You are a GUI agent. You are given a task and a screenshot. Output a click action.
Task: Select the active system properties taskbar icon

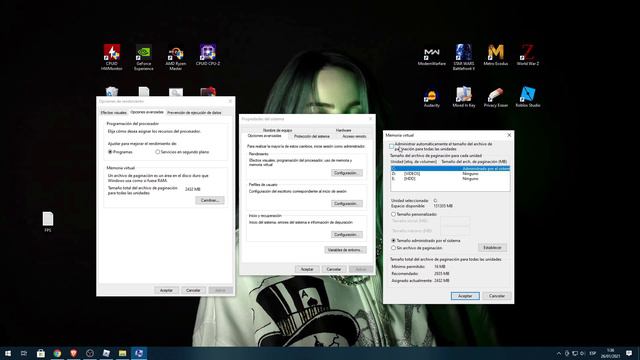[139, 353]
